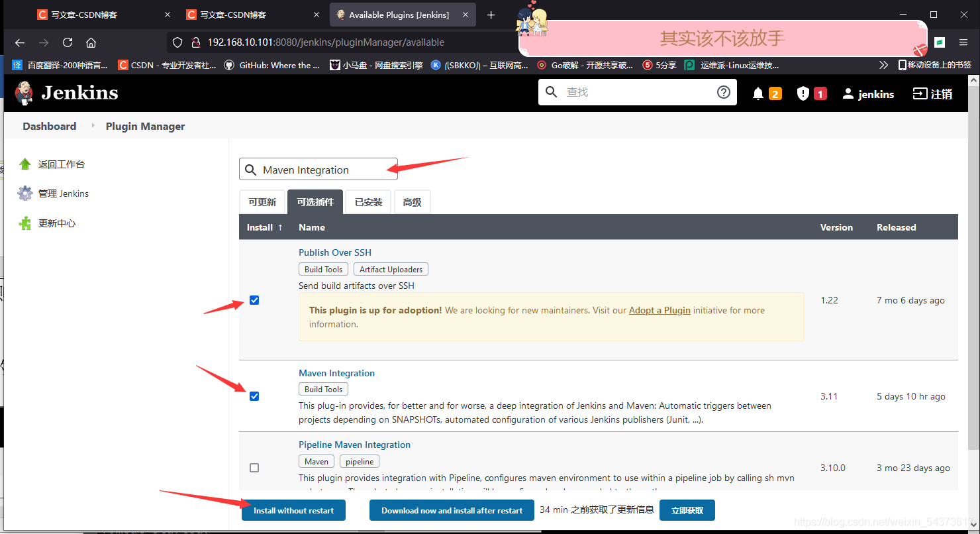Uncheck the Publish Over SSH checkbox
980x534 pixels.
pos(254,300)
